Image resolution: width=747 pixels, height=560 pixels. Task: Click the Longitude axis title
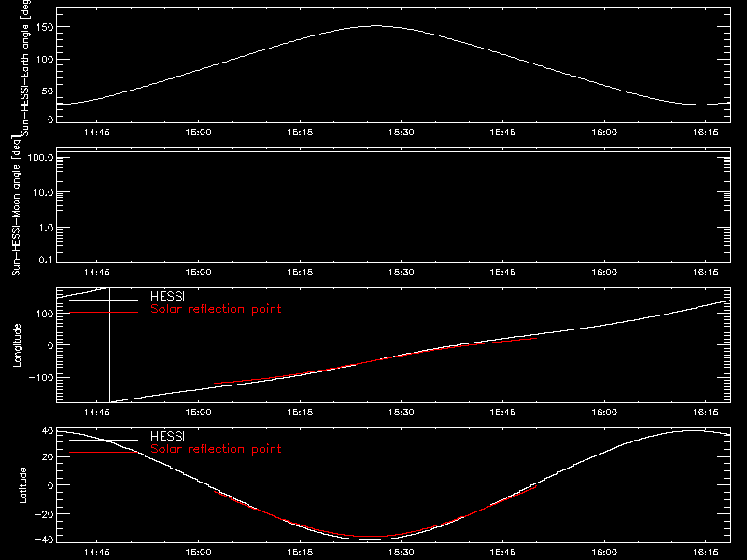coord(17,345)
